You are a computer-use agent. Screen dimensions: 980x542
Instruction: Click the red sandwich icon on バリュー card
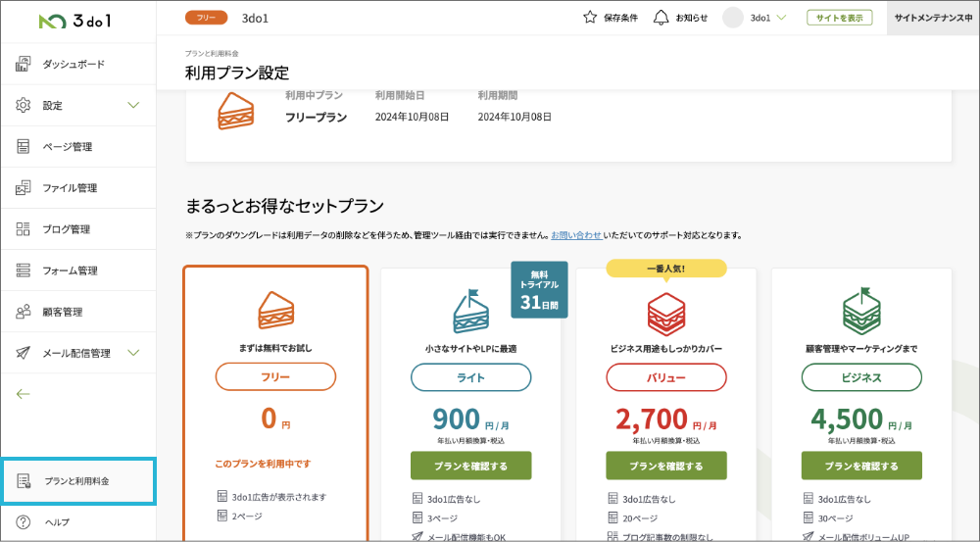[666, 315]
